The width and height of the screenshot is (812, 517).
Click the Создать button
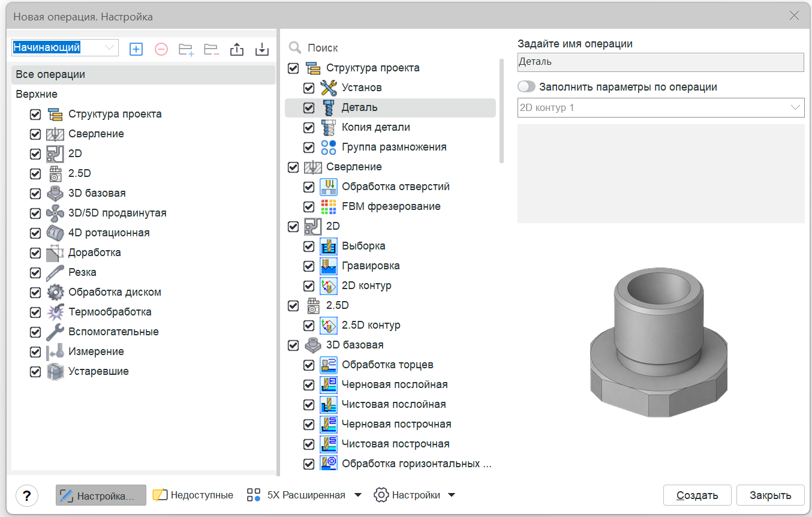point(697,495)
